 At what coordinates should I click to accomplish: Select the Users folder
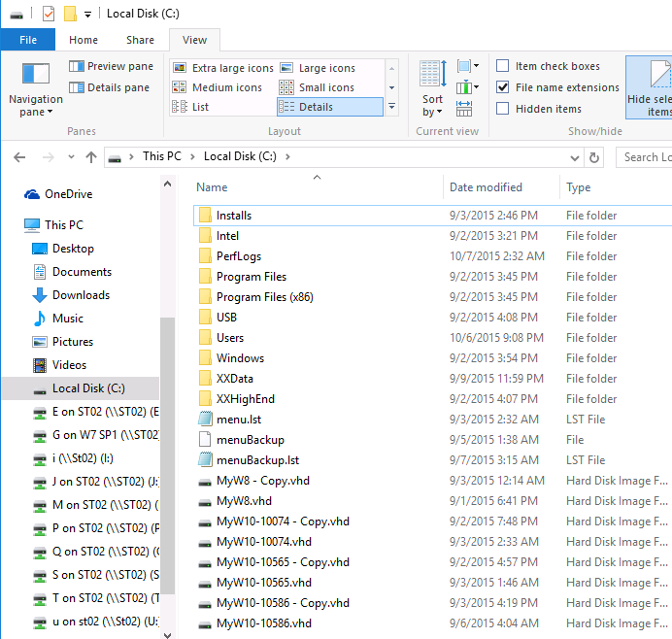click(x=221, y=338)
